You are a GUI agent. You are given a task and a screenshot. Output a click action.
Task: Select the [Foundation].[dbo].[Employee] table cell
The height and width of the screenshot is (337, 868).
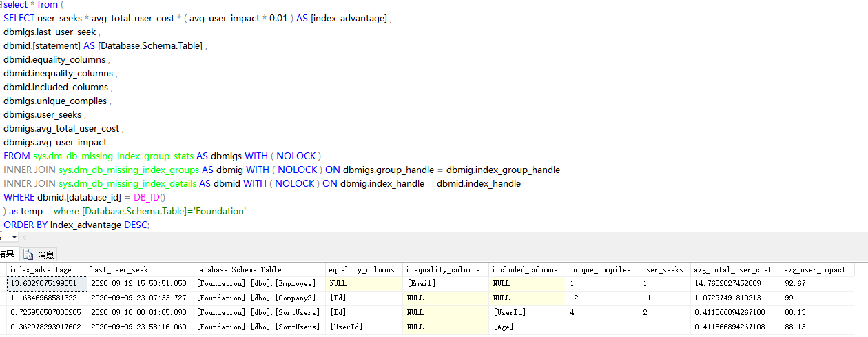[258, 283]
